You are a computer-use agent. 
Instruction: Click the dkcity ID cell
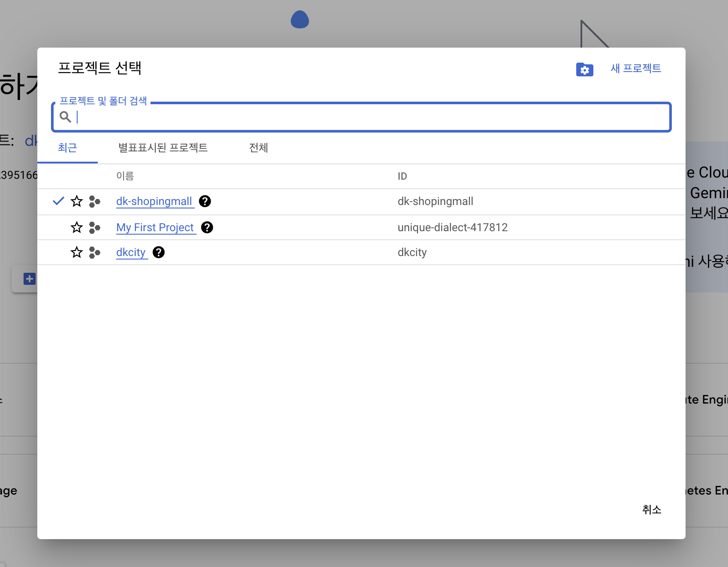tap(412, 252)
